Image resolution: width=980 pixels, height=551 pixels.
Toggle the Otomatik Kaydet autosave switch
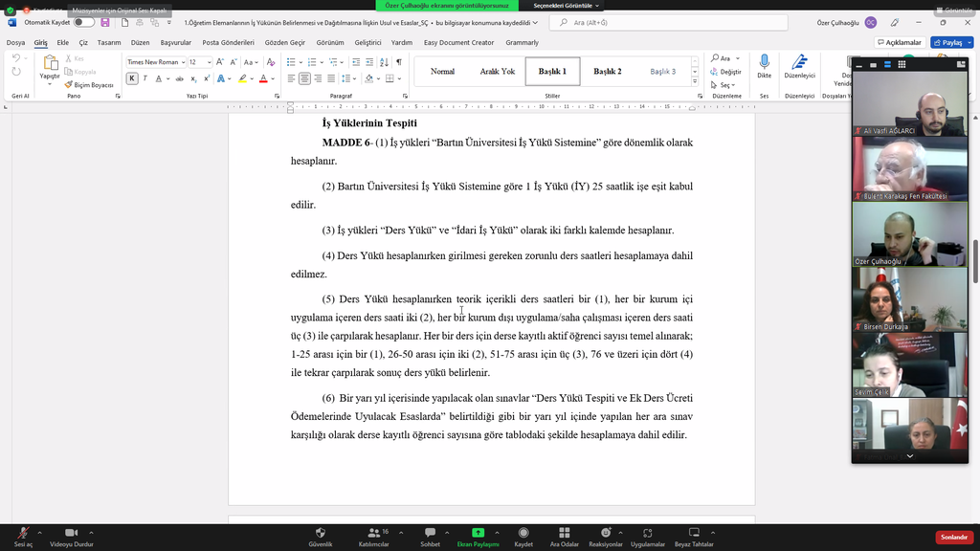click(84, 22)
